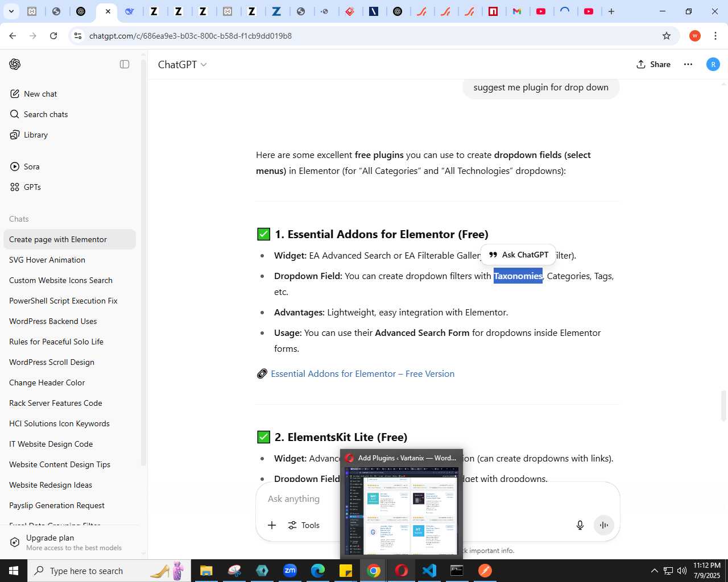Reload the page with the refresh icon

[53, 36]
